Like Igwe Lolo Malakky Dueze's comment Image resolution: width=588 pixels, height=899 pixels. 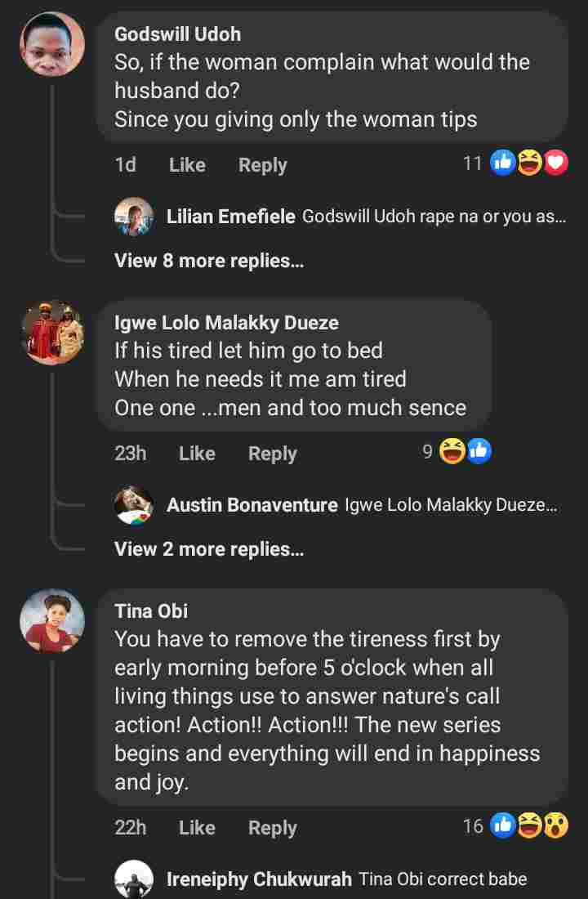[x=197, y=454]
